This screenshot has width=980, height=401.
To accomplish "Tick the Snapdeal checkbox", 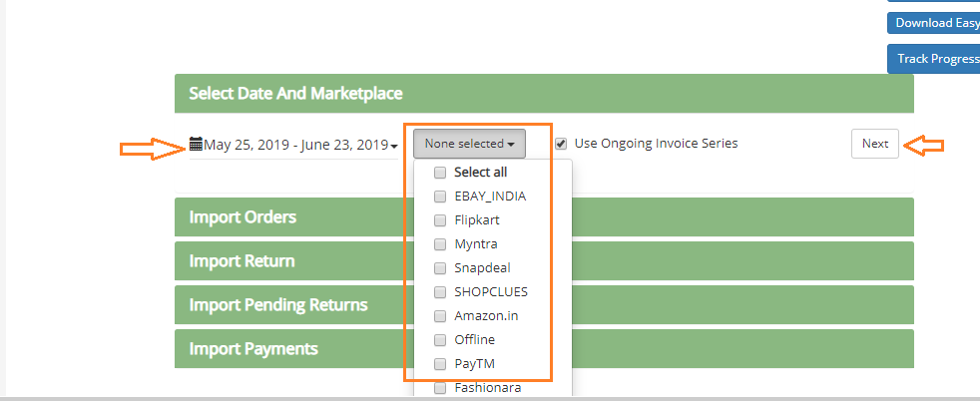I will 440,268.
